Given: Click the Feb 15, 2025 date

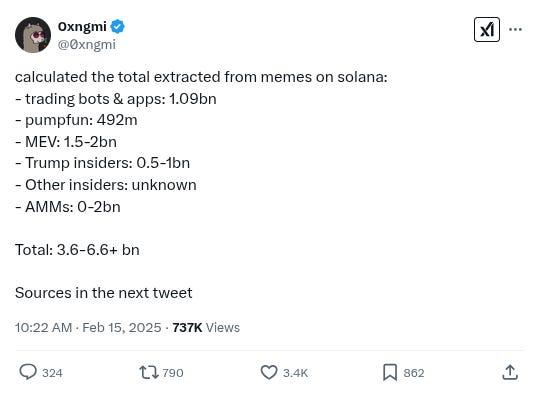Looking at the screenshot, I should click(122, 328).
